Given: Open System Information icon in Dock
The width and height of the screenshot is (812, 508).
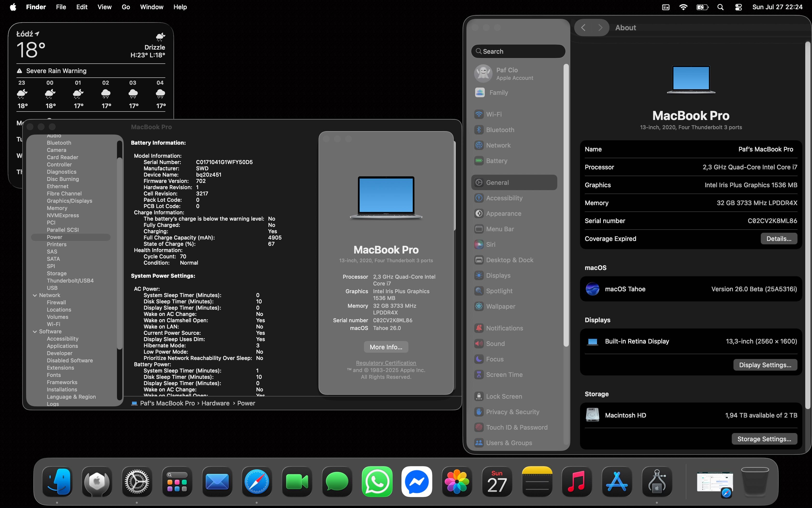Looking at the screenshot, I should (x=657, y=481).
